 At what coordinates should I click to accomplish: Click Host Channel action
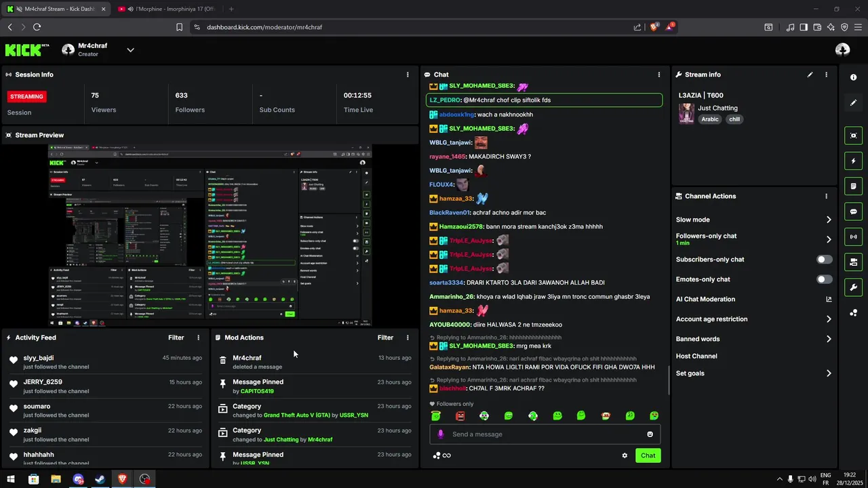click(x=696, y=356)
